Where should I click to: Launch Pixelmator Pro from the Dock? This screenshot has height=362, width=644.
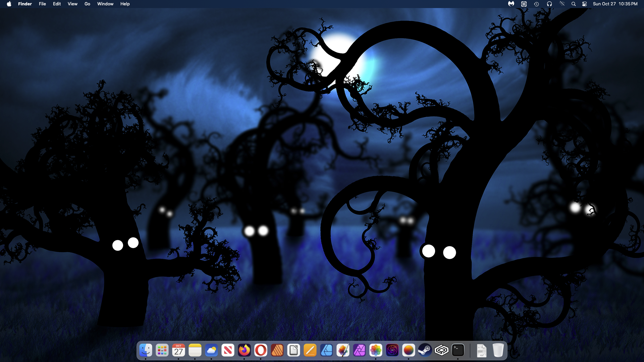click(343, 350)
